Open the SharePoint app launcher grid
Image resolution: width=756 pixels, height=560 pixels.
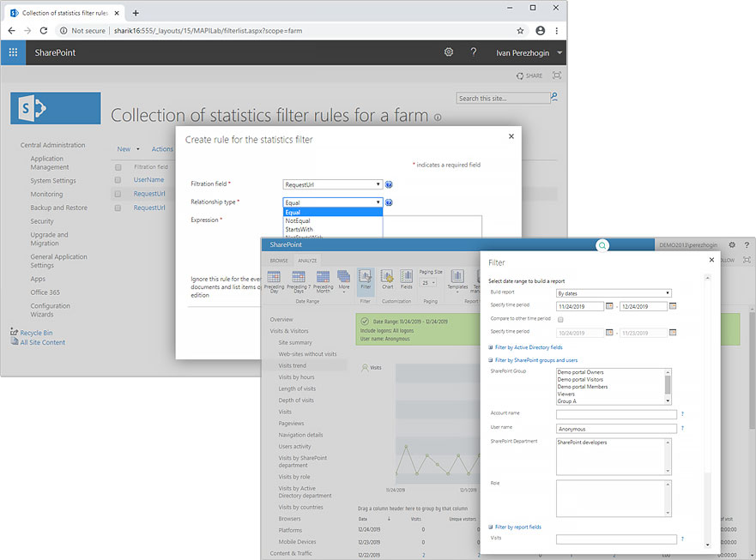13,52
